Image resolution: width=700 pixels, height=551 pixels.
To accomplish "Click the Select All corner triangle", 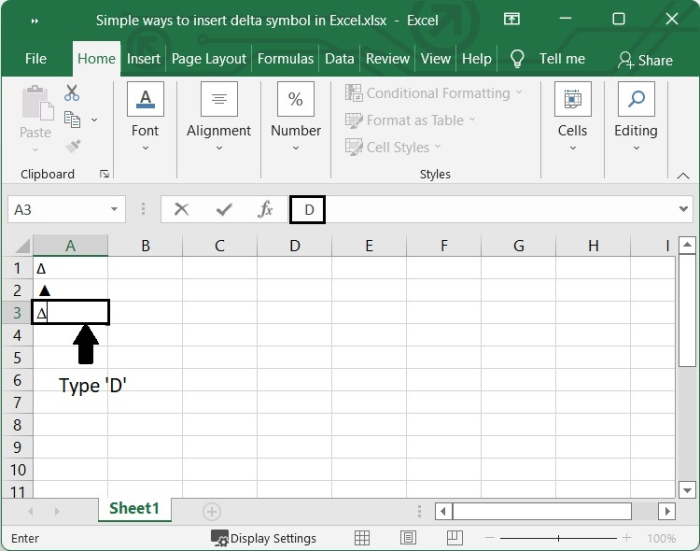I will [22, 246].
